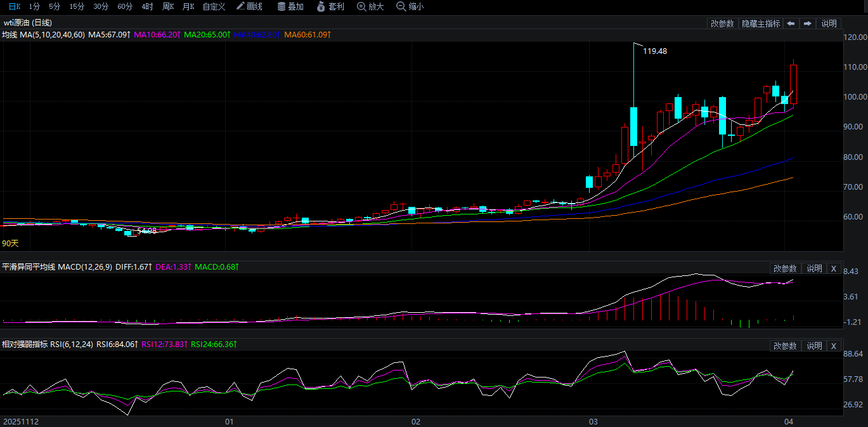Click the 叠加 overlay icon
The image size is (868, 427).
[290, 6]
